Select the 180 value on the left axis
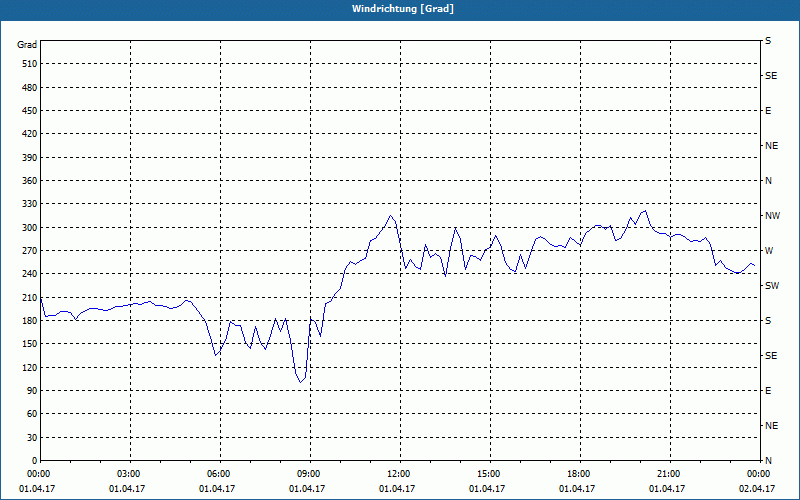 [30, 320]
